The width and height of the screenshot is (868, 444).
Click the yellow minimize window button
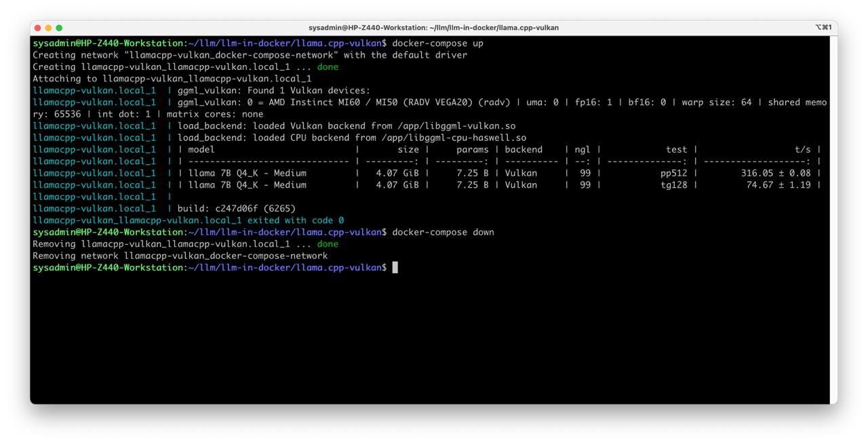pyautogui.click(x=48, y=28)
